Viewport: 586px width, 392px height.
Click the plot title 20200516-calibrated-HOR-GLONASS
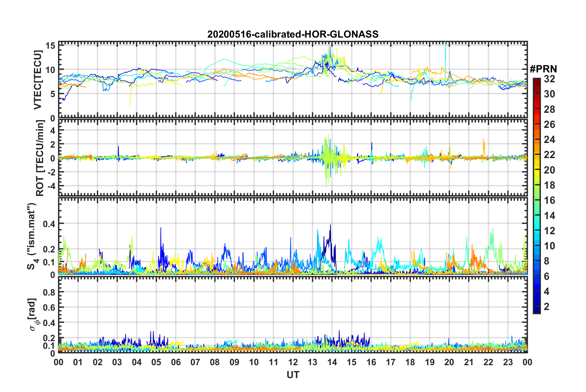pyautogui.click(x=293, y=34)
